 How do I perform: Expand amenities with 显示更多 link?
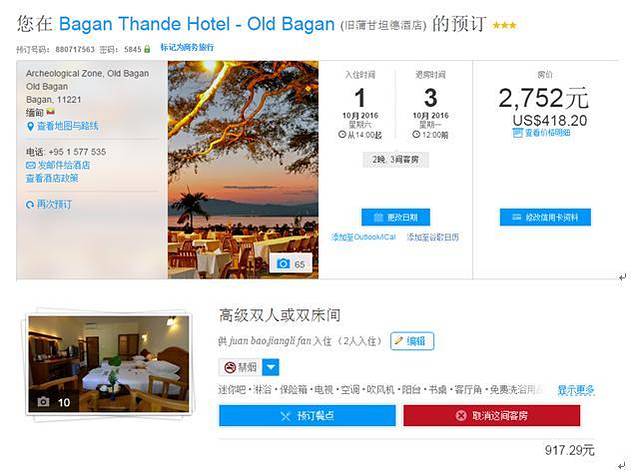(x=576, y=390)
